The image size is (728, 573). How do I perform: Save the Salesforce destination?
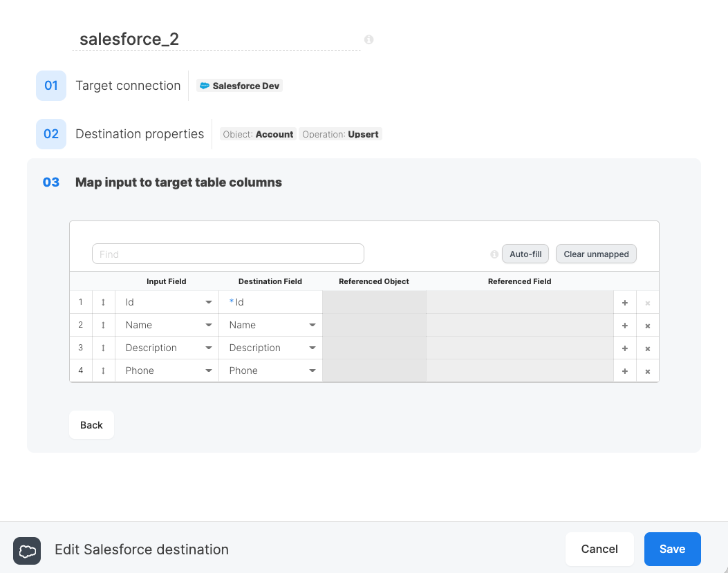(x=672, y=549)
